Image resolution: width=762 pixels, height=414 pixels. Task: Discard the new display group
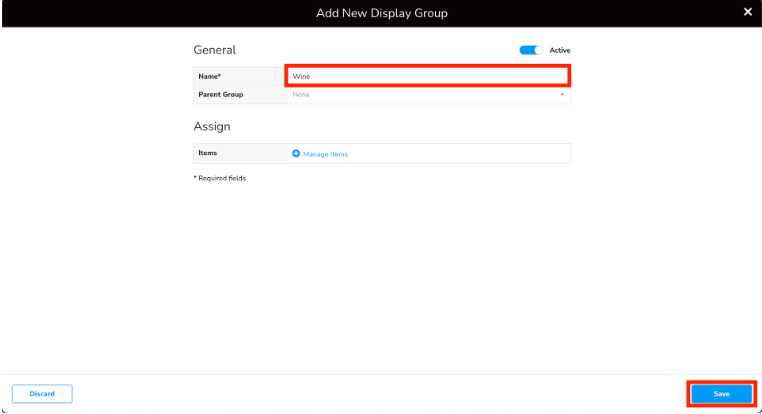pos(42,394)
